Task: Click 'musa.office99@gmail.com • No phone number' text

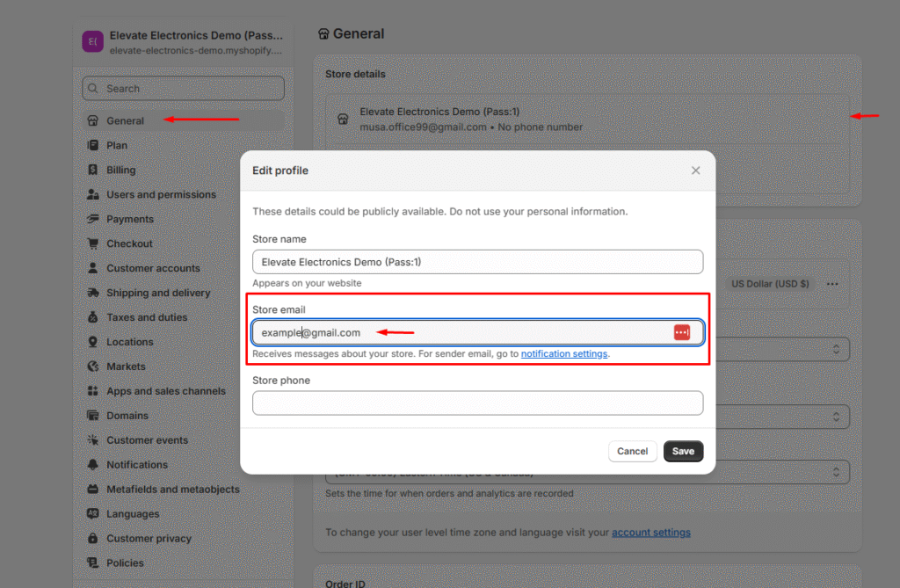Action: click(x=471, y=127)
